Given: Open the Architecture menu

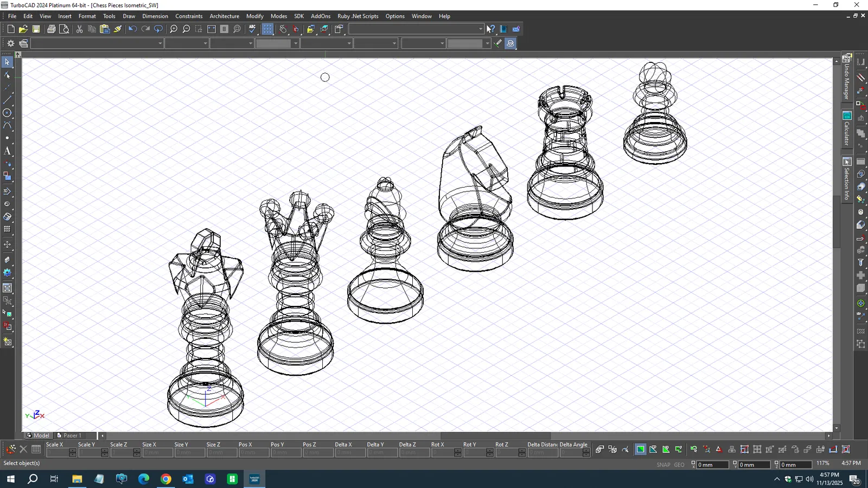Looking at the screenshot, I should pyautogui.click(x=224, y=16).
